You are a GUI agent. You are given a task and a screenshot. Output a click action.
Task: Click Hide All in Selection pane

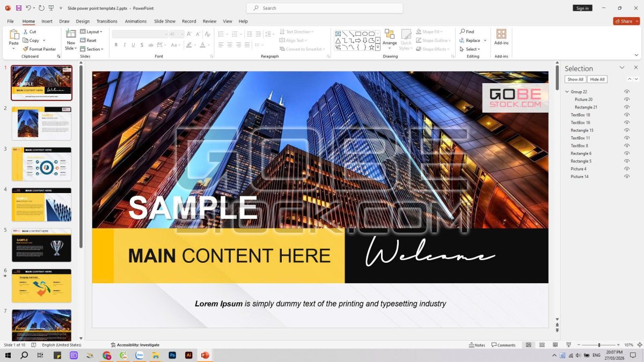point(597,79)
